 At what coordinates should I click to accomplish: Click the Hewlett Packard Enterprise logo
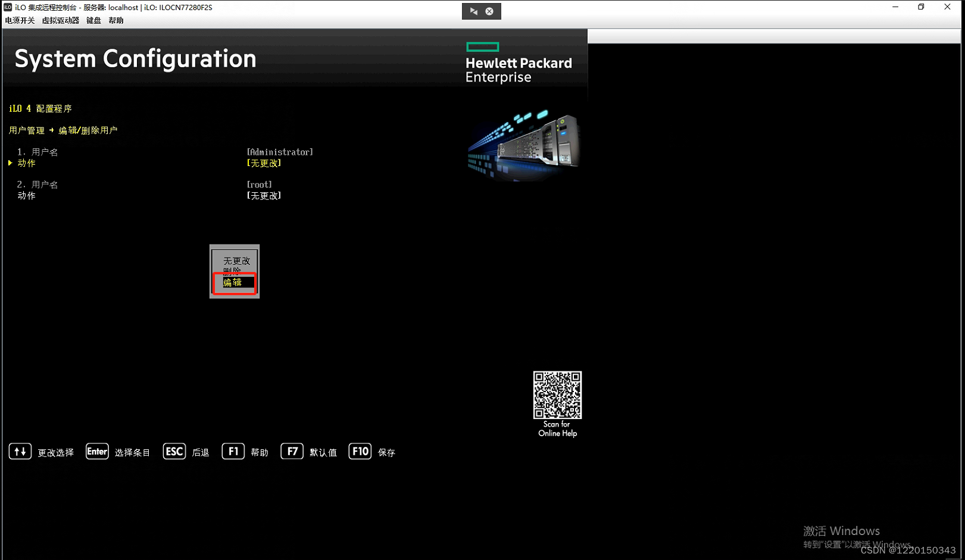(519, 63)
